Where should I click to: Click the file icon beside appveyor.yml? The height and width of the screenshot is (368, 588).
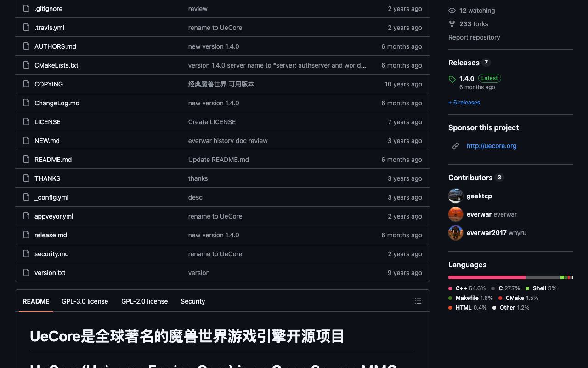point(26,216)
